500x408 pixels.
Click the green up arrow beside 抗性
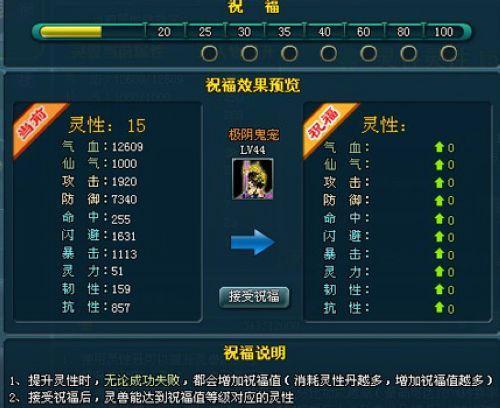(439, 307)
